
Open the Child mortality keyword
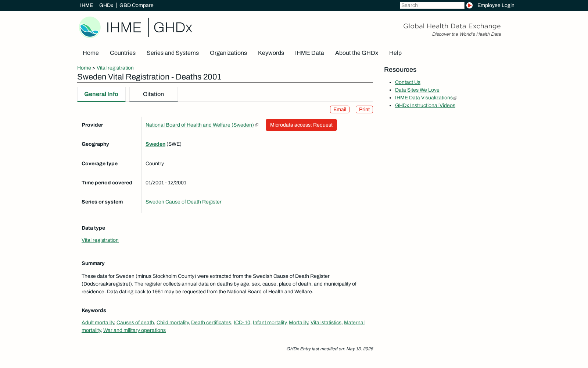click(x=173, y=323)
